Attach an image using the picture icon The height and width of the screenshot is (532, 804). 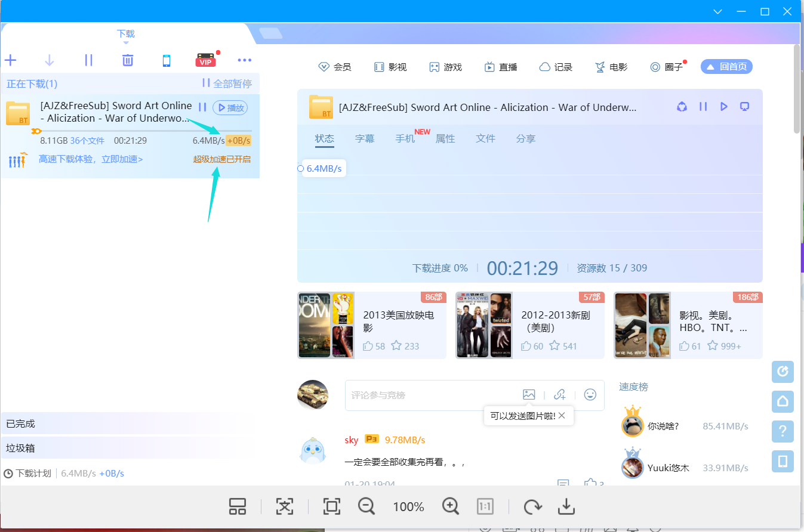529,395
